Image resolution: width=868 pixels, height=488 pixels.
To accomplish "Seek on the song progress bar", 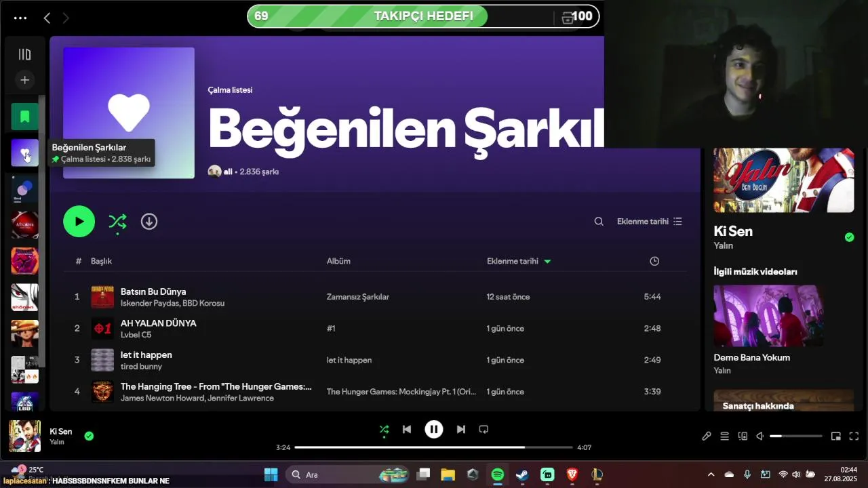I will tap(434, 447).
